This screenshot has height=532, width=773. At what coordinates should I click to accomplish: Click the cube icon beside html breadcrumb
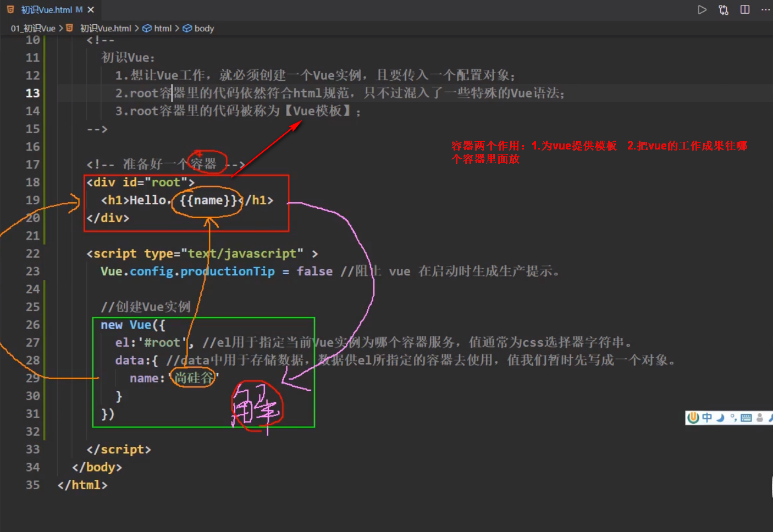147,29
